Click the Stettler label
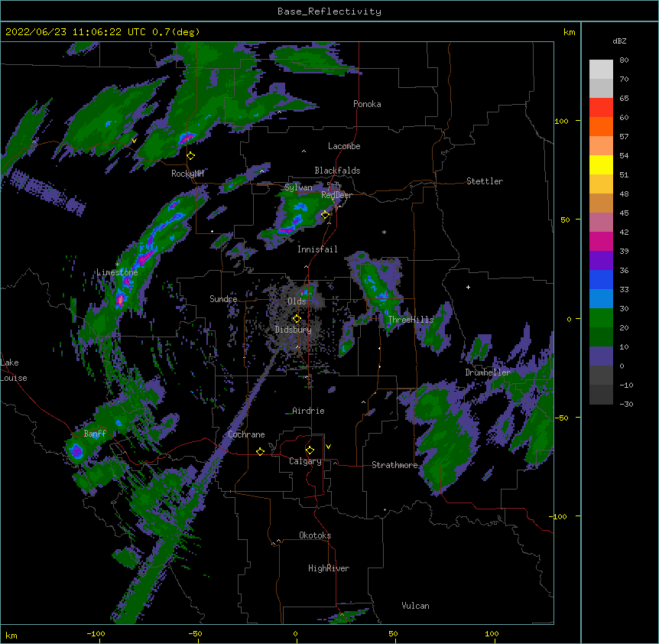659x644 pixels. (x=485, y=181)
